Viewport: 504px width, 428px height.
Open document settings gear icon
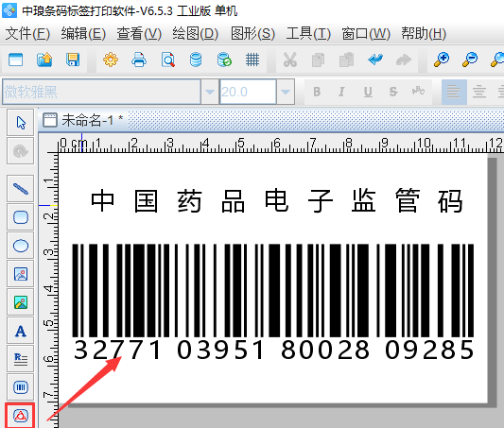pyautogui.click(x=111, y=60)
